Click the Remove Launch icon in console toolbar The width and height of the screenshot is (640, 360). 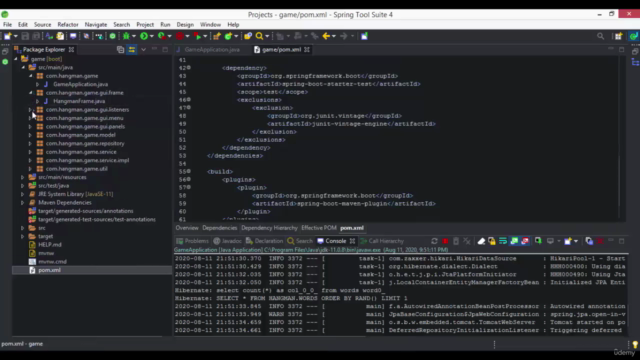coord(456,241)
